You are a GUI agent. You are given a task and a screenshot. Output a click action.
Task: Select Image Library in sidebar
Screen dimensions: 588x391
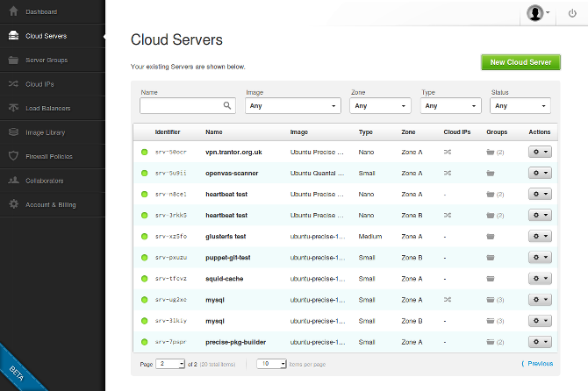[x=53, y=132]
